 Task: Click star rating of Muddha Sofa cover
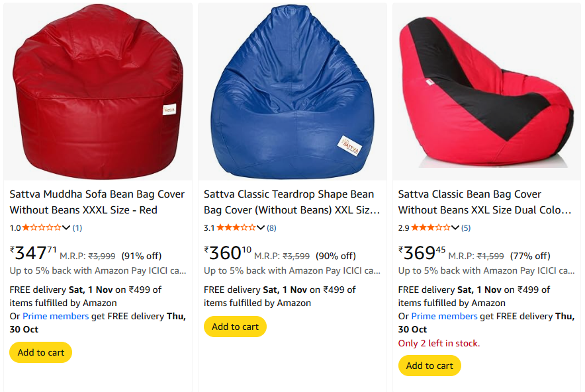pyautogui.click(x=42, y=227)
